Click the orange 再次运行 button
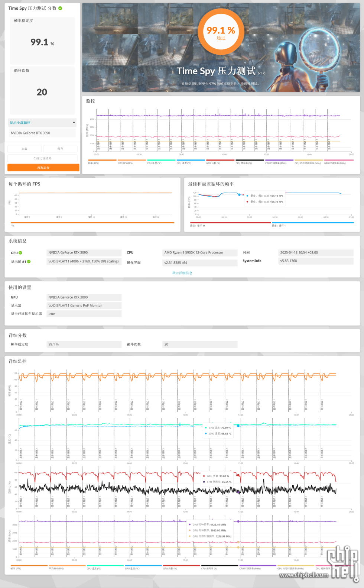 tap(43, 168)
